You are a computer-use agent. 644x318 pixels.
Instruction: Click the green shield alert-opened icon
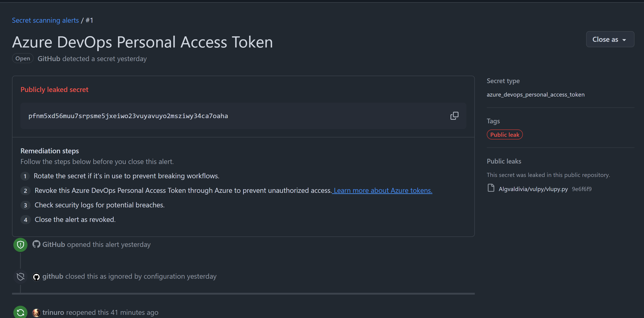click(20, 245)
